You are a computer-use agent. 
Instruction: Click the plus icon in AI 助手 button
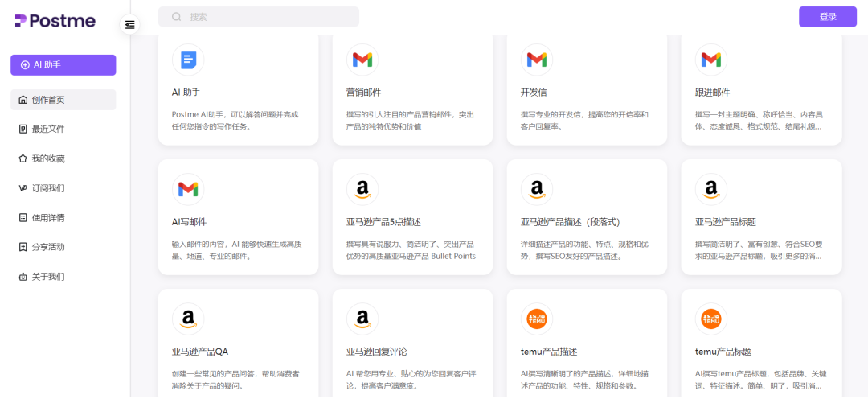point(25,65)
